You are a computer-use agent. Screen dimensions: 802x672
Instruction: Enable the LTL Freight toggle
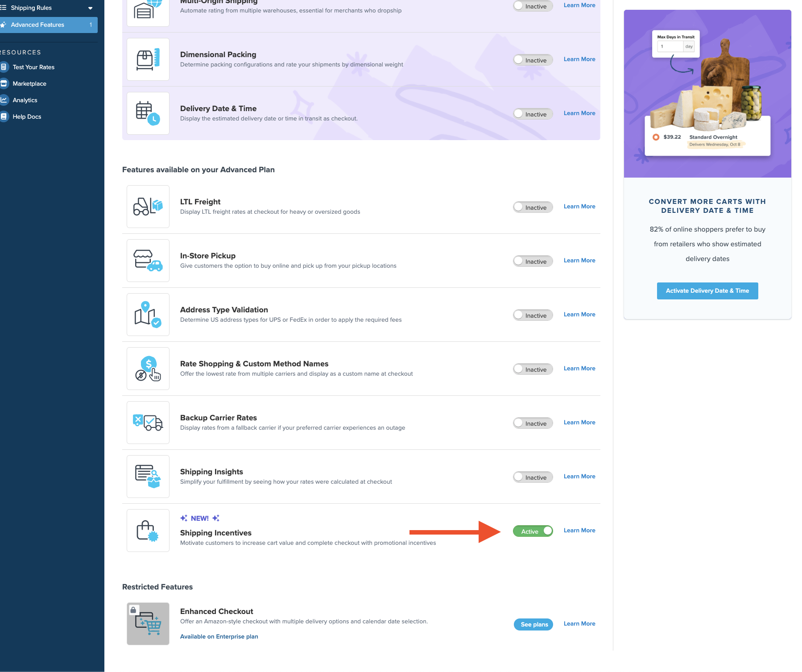point(533,207)
